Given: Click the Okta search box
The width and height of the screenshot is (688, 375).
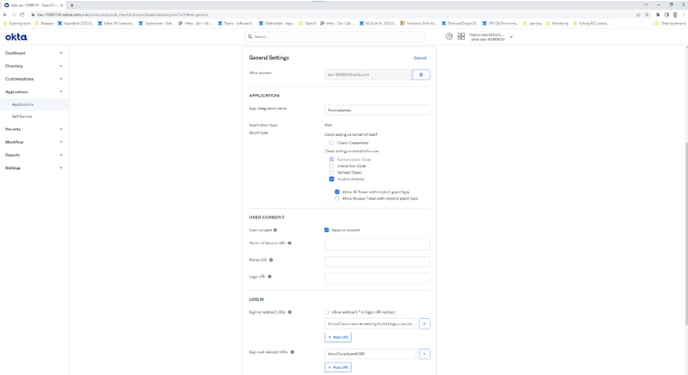Looking at the screenshot, I should (x=334, y=37).
